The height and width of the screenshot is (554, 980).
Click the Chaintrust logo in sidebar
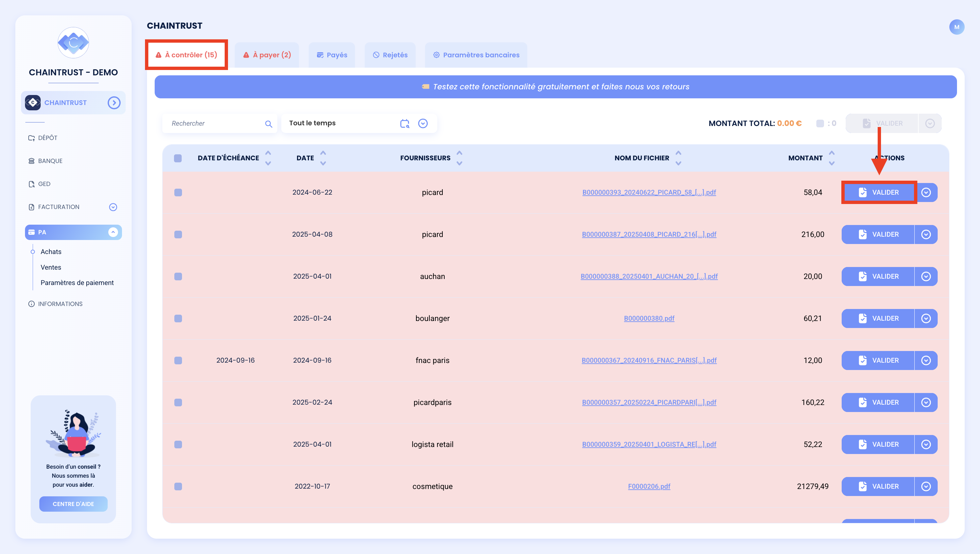click(x=73, y=43)
